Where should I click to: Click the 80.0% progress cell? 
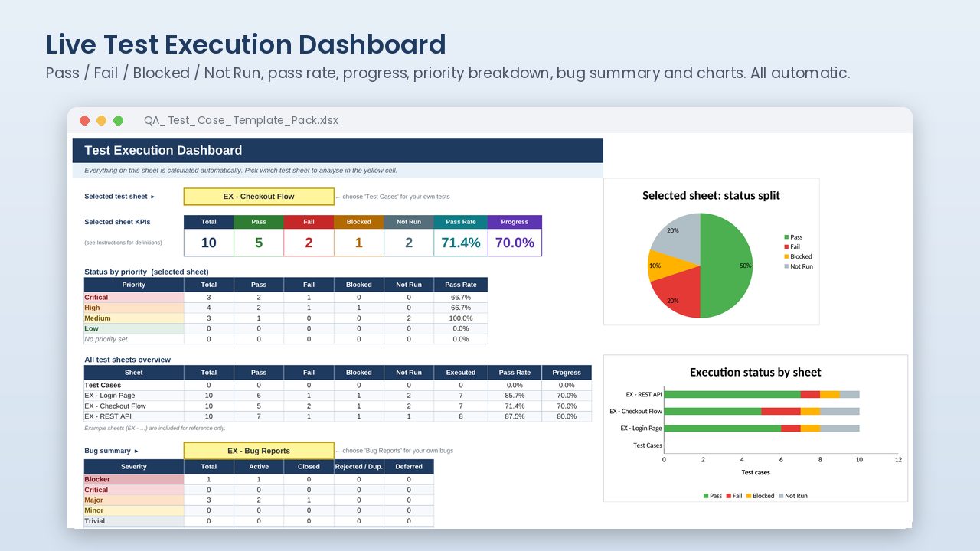pyautogui.click(x=567, y=416)
